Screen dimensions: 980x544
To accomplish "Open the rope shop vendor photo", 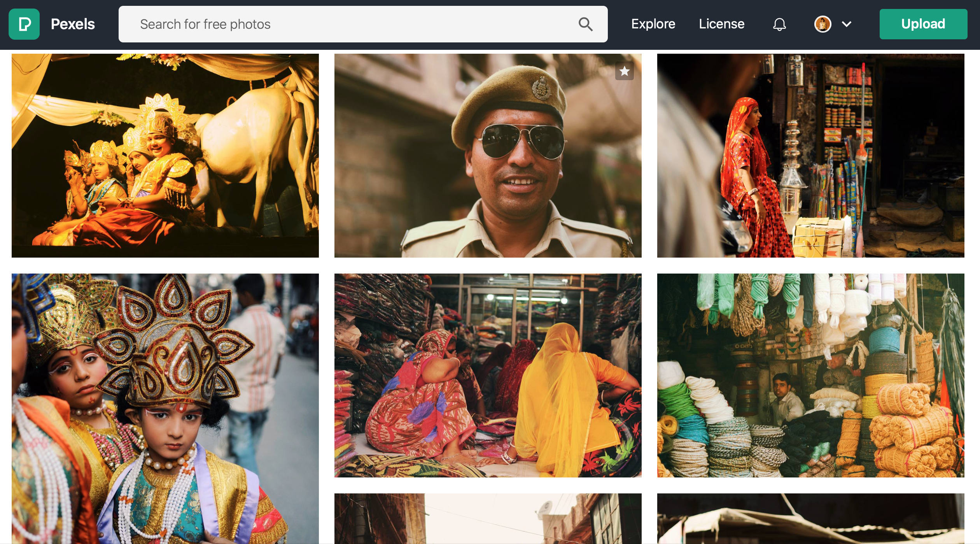I will click(810, 376).
